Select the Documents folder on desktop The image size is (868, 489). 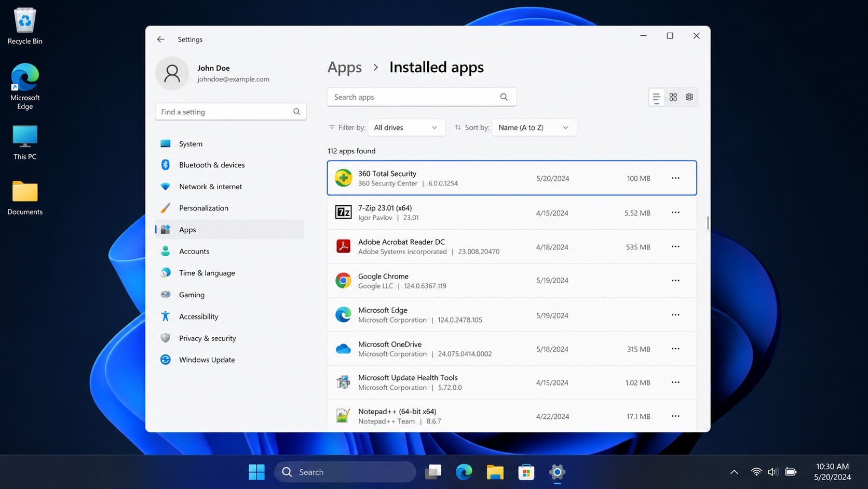[x=25, y=197]
